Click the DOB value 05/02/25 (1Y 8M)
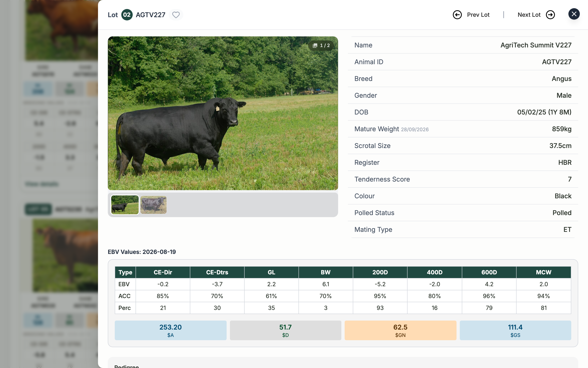 click(544, 112)
